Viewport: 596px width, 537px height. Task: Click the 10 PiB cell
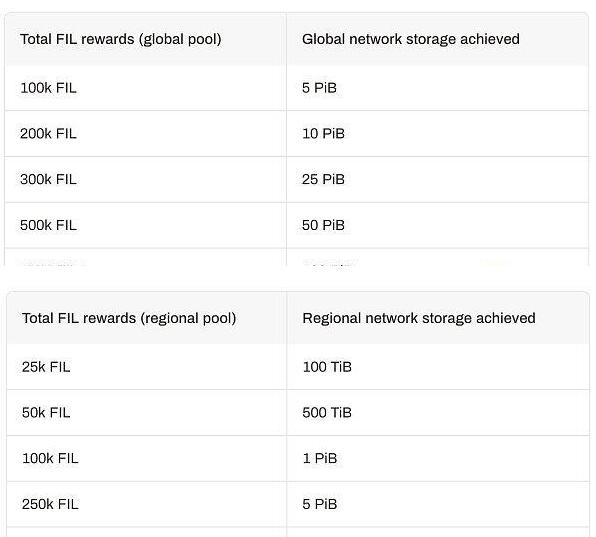437,134
